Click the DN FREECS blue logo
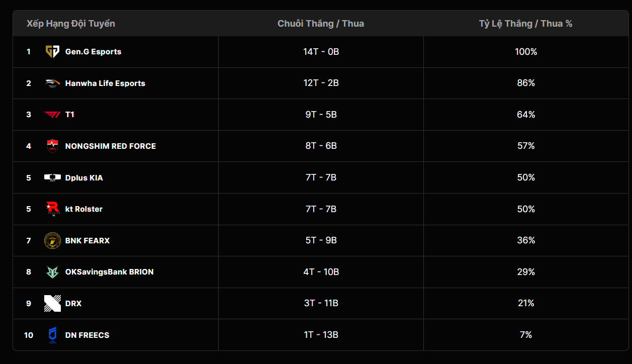 point(52,335)
